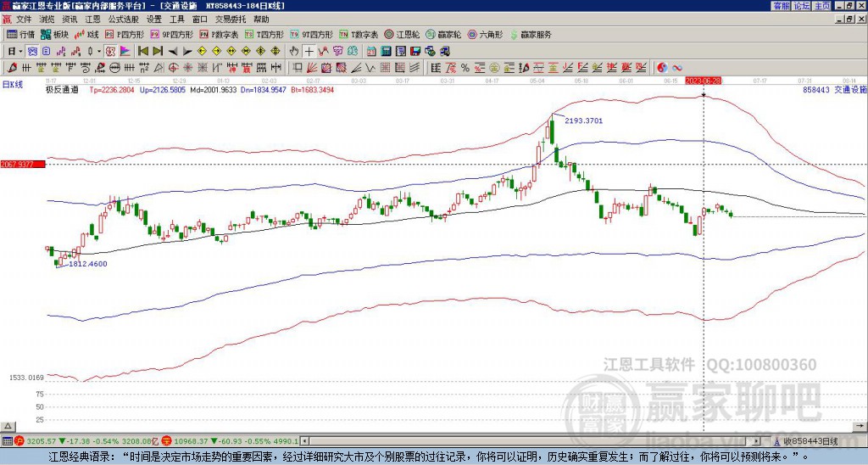This screenshot has height=465, width=868.
Task: Open the 设置 menu
Action: (154, 20)
